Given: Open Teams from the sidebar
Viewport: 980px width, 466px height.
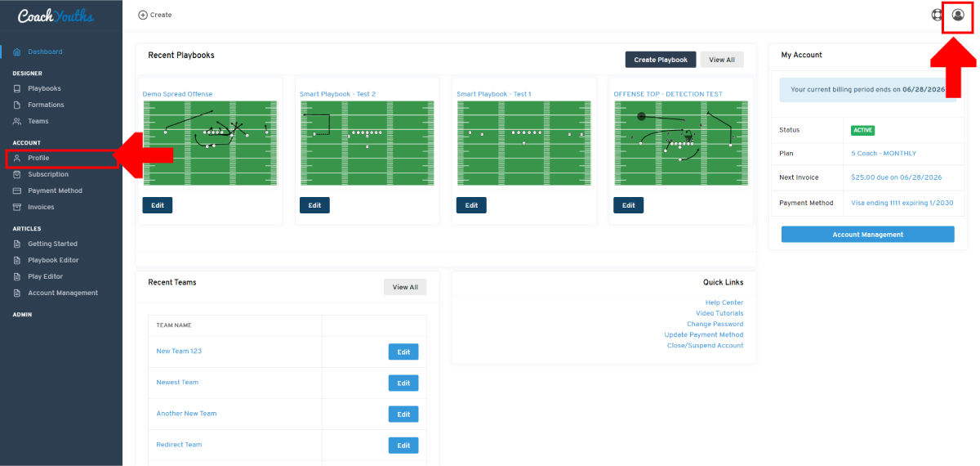Looking at the screenshot, I should click(38, 121).
